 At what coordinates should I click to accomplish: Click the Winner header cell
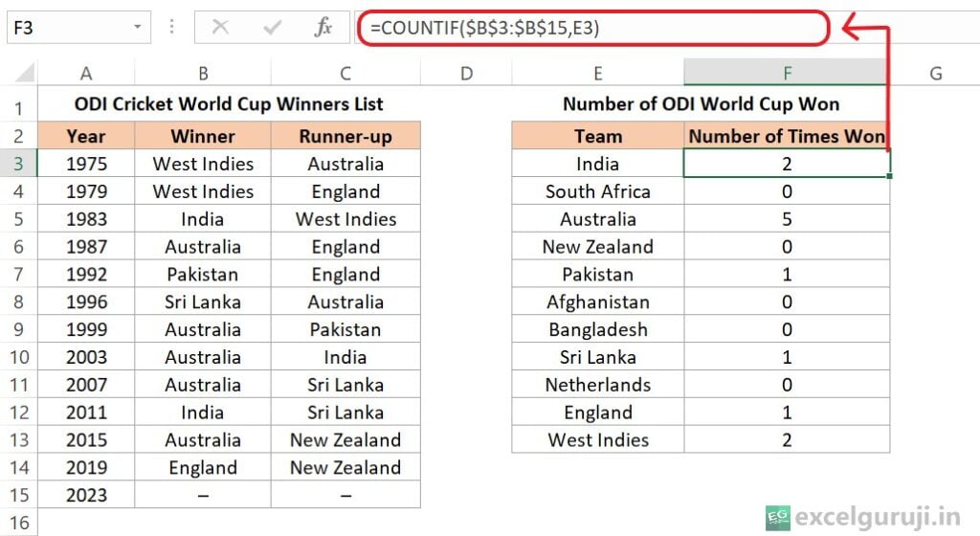point(203,136)
